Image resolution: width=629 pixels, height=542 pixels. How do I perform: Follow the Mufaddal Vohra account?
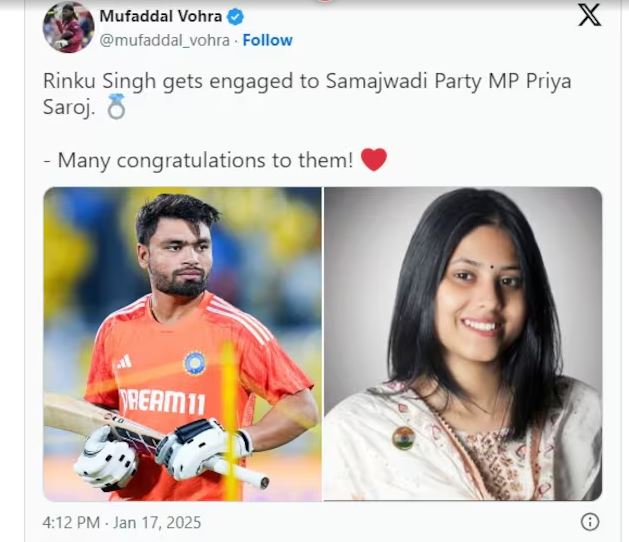click(x=268, y=40)
